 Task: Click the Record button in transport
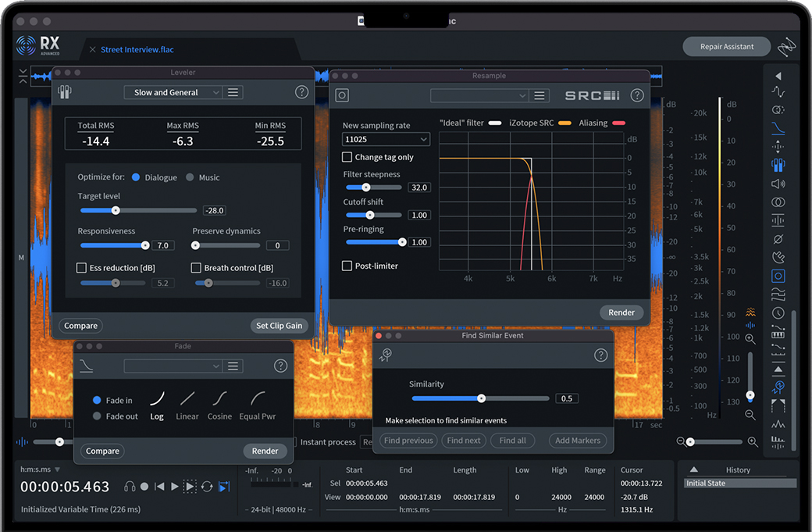coord(144,487)
